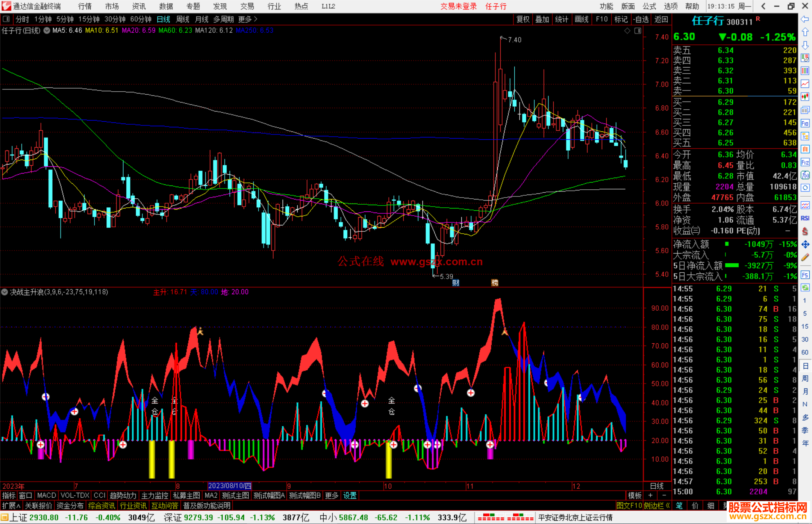Switch to the 周线 period tab
The height and width of the screenshot is (524, 812).
[183, 19]
